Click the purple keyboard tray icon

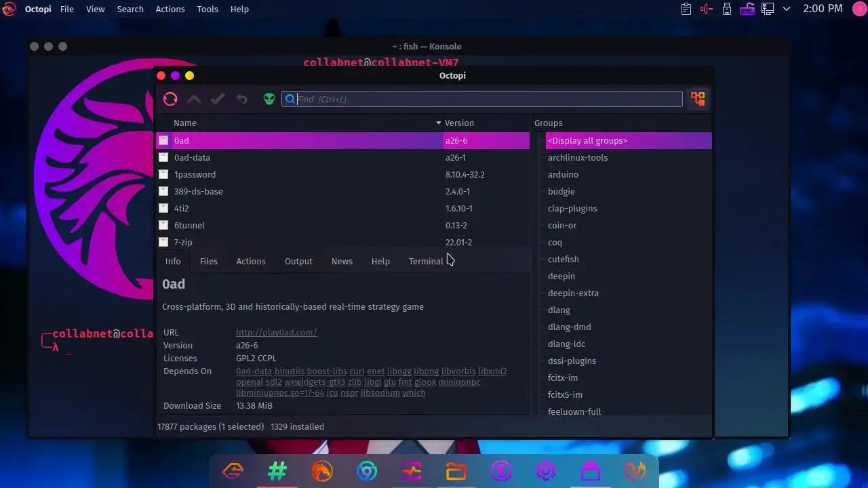[x=747, y=9]
